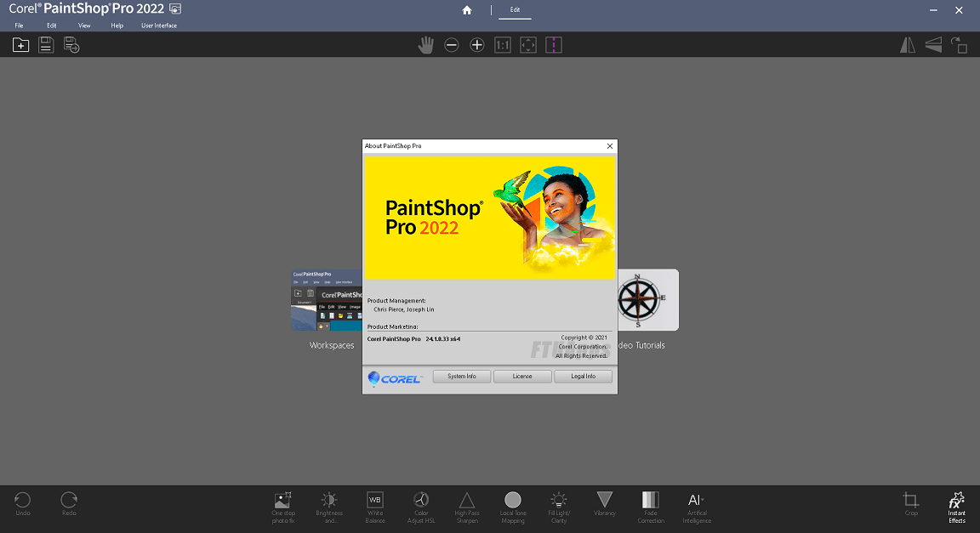This screenshot has width=980, height=533.
Task: View image at 1:1 actual size
Action: tap(502, 44)
